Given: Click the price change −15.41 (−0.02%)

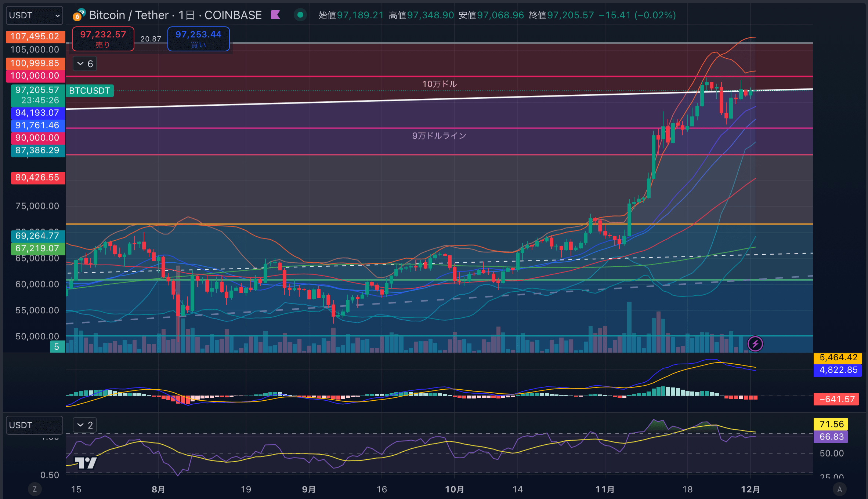Looking at the screenshot, I should (x=637, y=15).
